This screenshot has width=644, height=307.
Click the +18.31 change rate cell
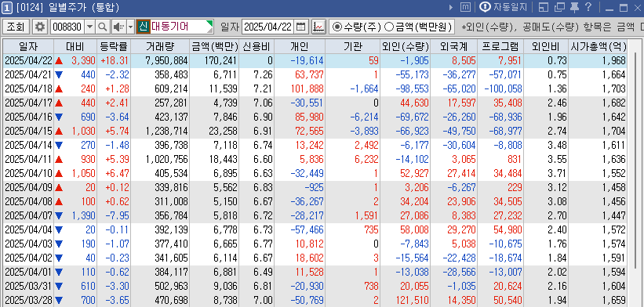click(x=115, y=60)
